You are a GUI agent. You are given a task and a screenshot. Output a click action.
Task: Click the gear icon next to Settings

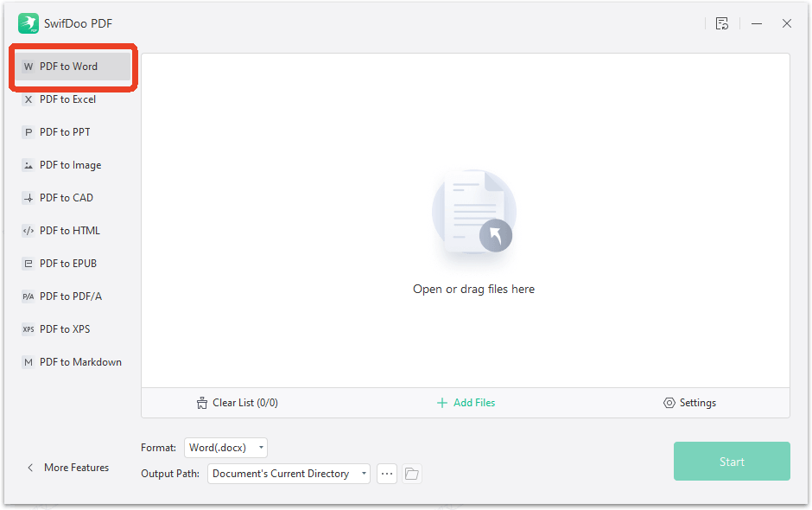[x=669, y=403]
